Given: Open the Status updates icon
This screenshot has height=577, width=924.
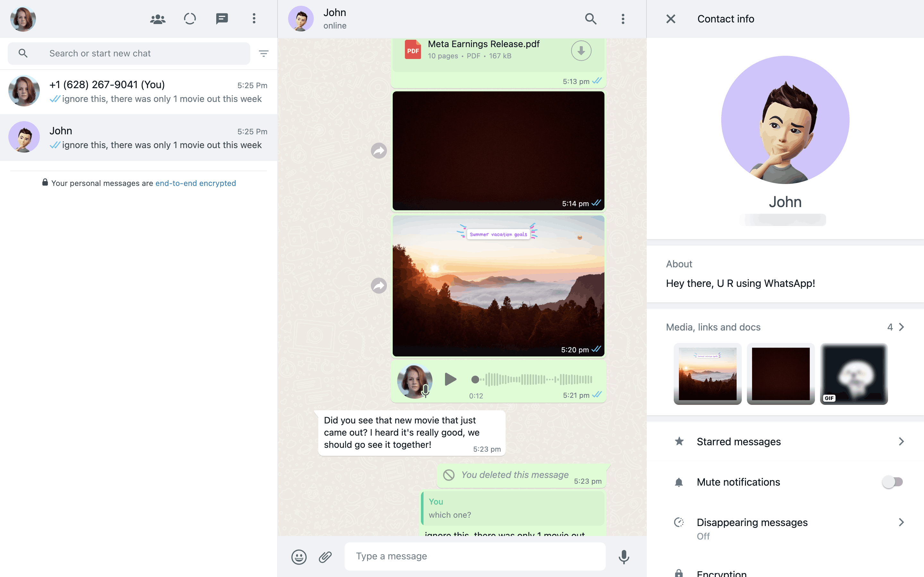Looking at the screenshot, I should click(190, 19).
